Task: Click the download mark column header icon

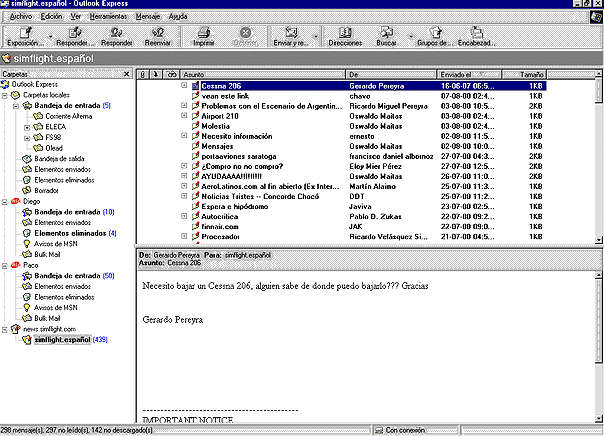Action: 156,74
